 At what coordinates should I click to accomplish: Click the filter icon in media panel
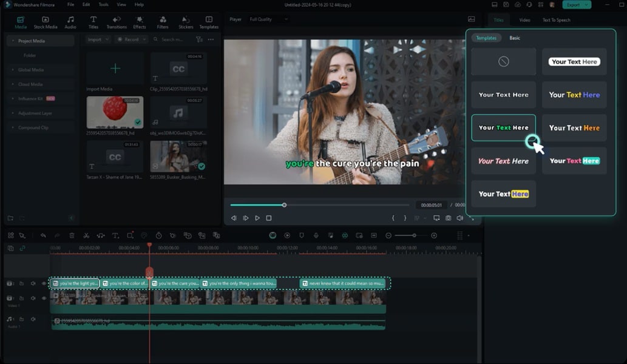click(198, 39)
